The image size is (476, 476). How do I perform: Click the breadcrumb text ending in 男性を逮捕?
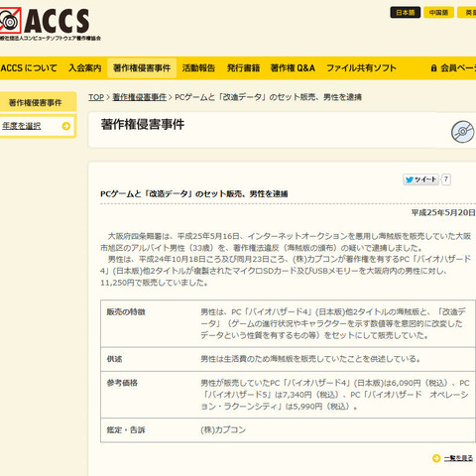268,97
